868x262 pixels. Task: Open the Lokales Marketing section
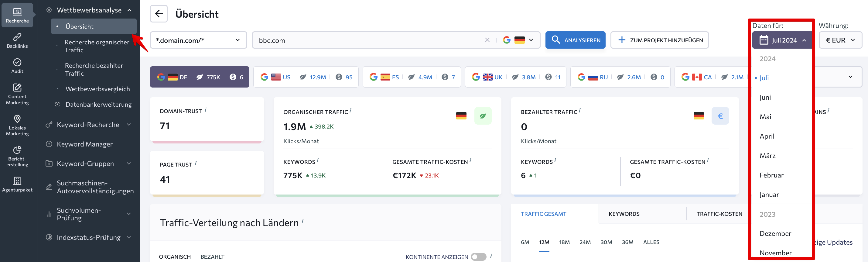17,125
